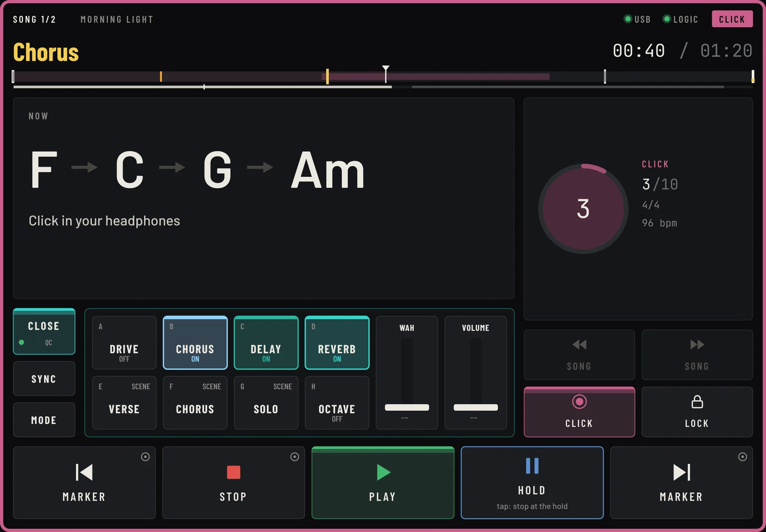Select the Verse scene
This screenshot has height=532, width=766.
pyautogui.click(x=124, y=403)
